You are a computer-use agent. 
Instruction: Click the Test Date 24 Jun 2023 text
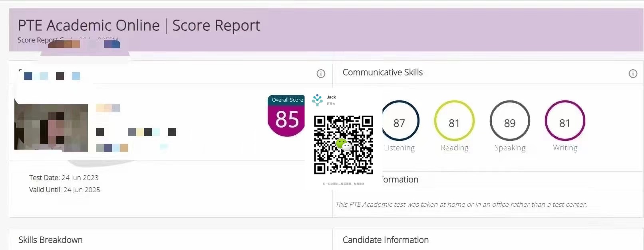tap(64, 178)
